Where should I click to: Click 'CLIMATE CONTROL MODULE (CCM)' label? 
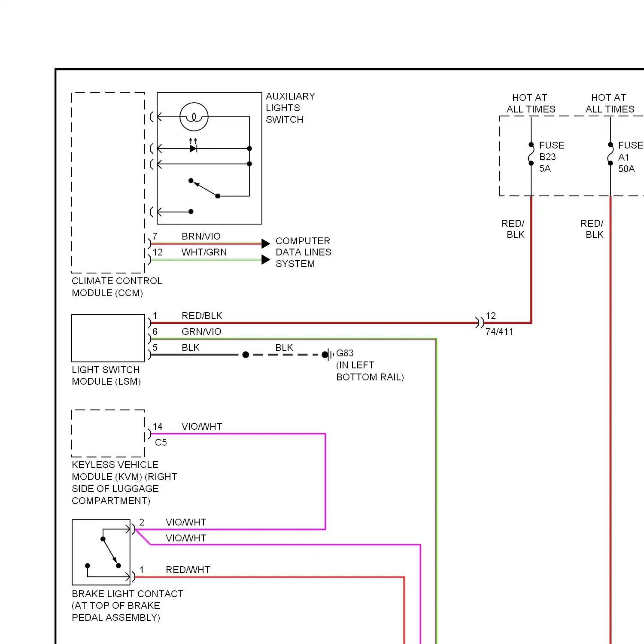(x=117, y=287)
